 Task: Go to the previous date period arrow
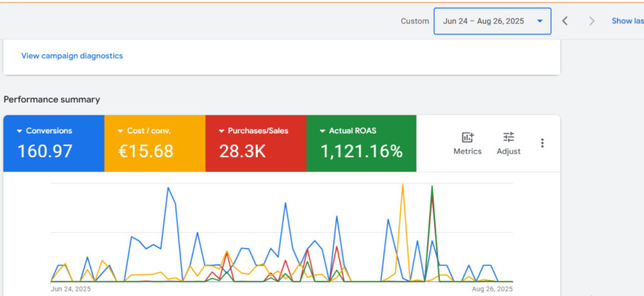tap(565, 21)
